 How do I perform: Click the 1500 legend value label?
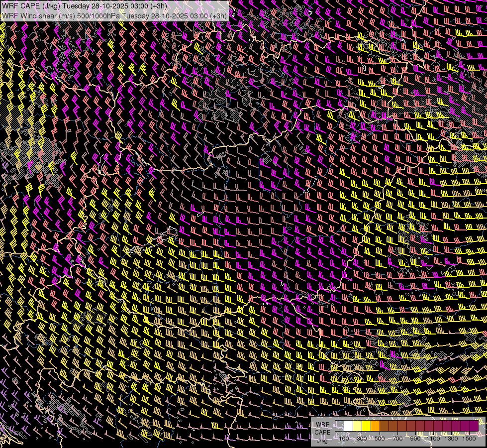pyautogui.click(x=469, y=439)
